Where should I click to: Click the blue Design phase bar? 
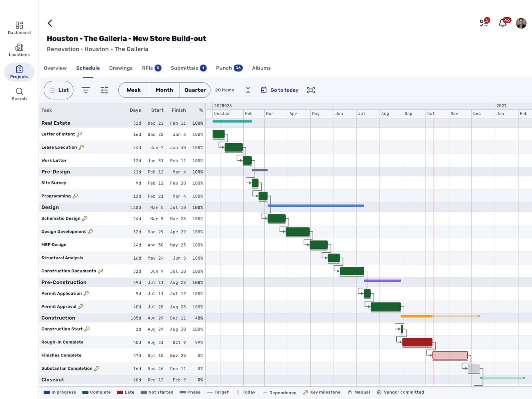(x=316, y=206)
